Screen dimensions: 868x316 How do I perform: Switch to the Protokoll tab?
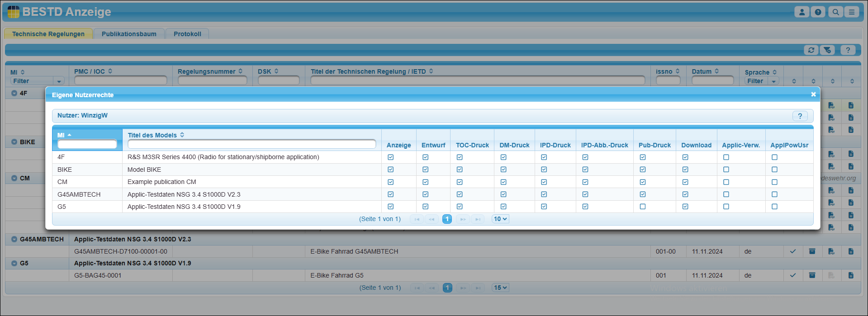187,34
